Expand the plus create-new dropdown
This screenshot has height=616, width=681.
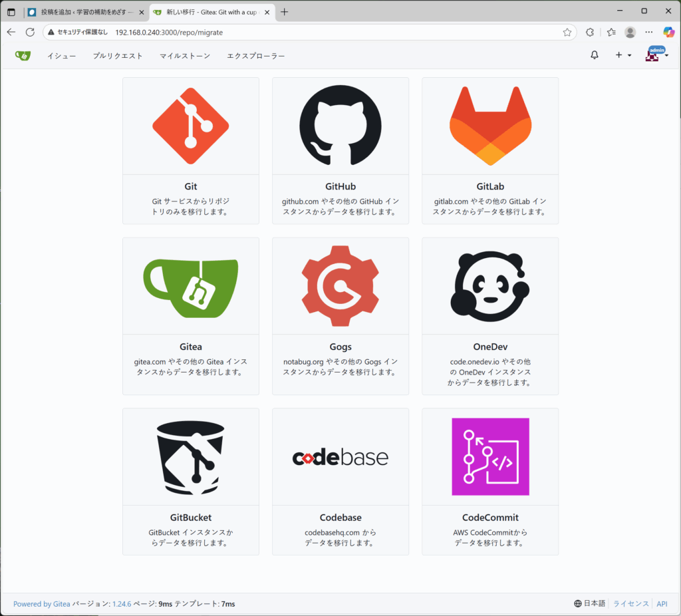(x=622, y=55)
